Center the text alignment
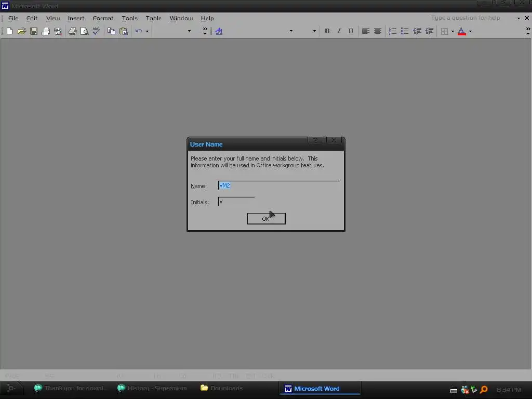Viewport: 532px width, 399px height. pyautogui.click(x=378, y=31)
